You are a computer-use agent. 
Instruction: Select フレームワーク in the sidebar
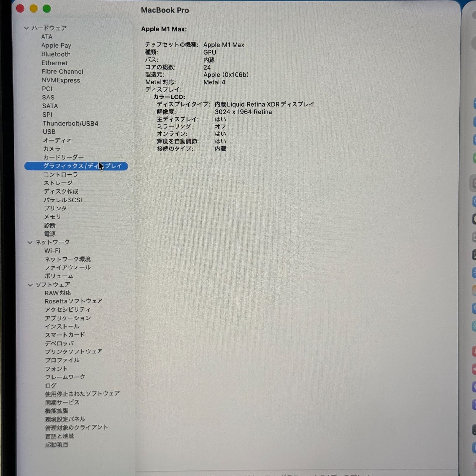click(65, 377)
